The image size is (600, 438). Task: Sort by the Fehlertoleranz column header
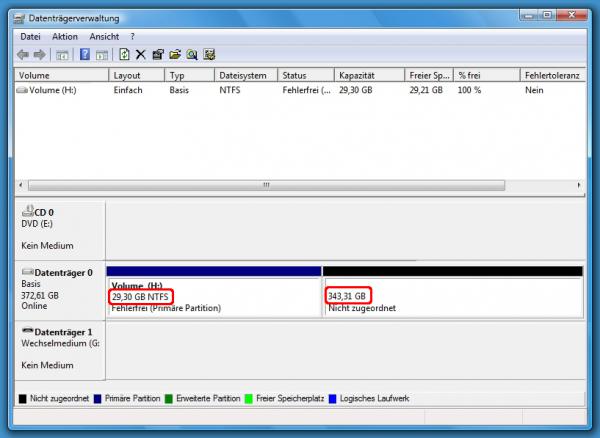click(553, 76)
